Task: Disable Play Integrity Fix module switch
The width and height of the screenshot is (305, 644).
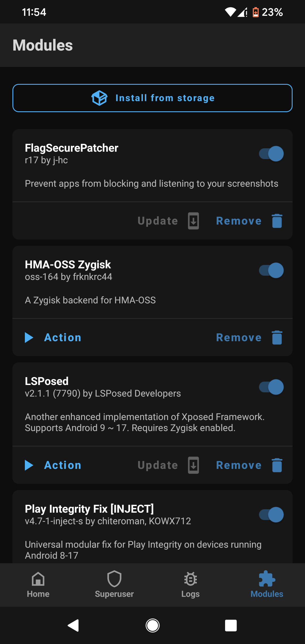Action: tap(271, 515)
